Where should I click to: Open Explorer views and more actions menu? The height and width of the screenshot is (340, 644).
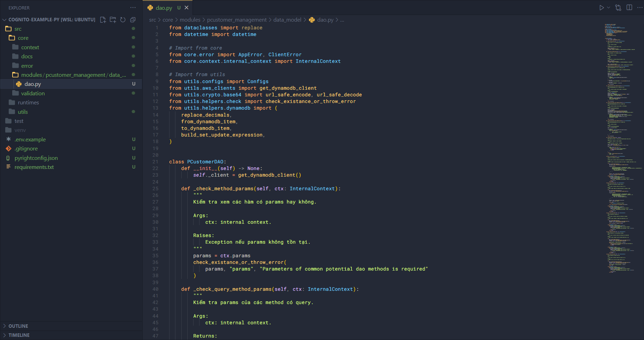tap(133, 8)
